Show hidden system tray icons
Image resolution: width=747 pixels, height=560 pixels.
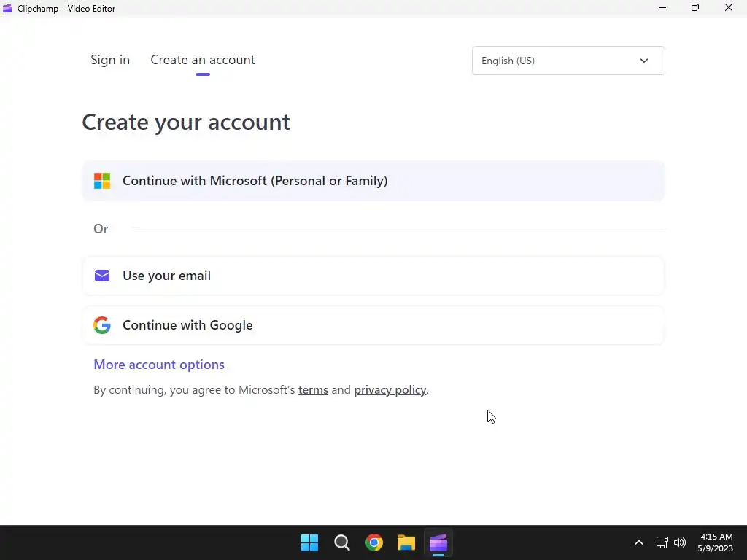pyautogui.click(x=639, y=542)
